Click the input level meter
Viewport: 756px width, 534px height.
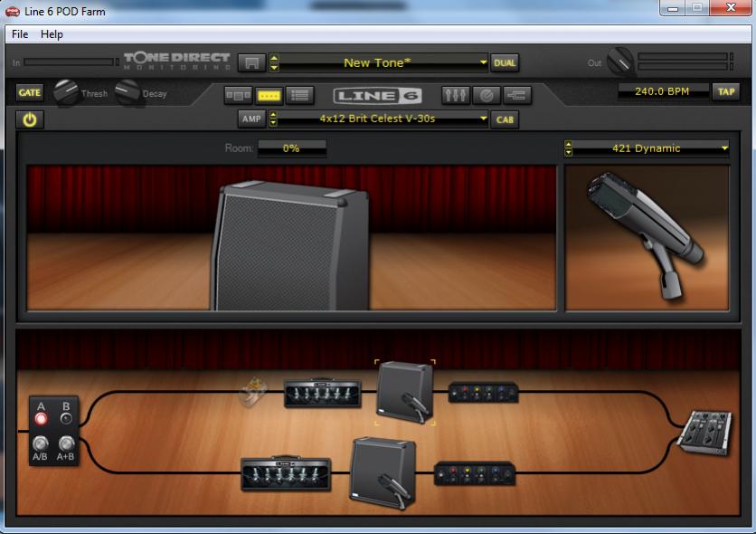coord(71,62)
